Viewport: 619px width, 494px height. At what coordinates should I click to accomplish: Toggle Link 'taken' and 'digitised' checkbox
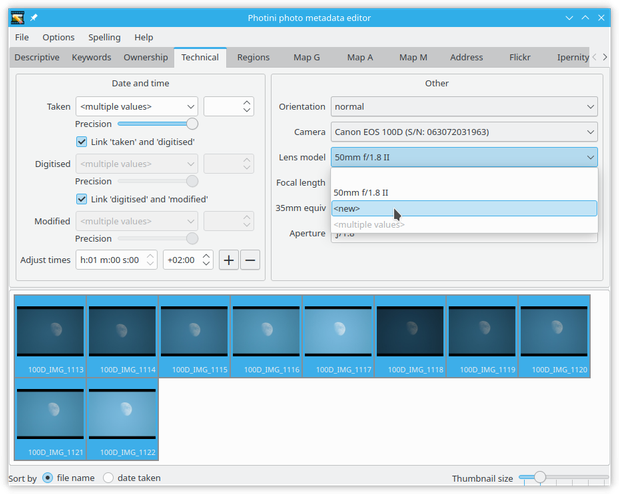pos(81,142)
